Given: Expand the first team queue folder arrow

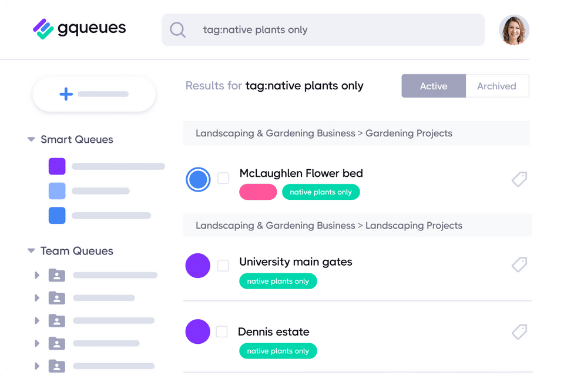Looking at the screenshot, I should pyautogui.click(x=37, y=275).
